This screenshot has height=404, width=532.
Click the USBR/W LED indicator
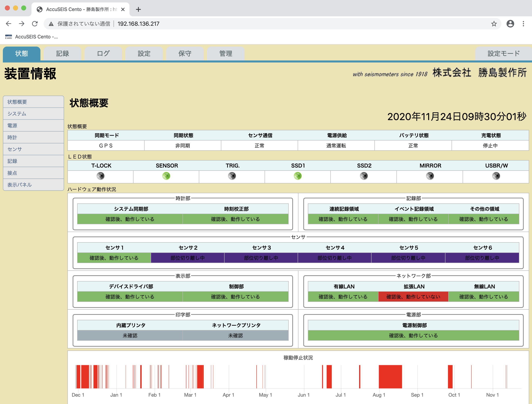tap(496, 176)
